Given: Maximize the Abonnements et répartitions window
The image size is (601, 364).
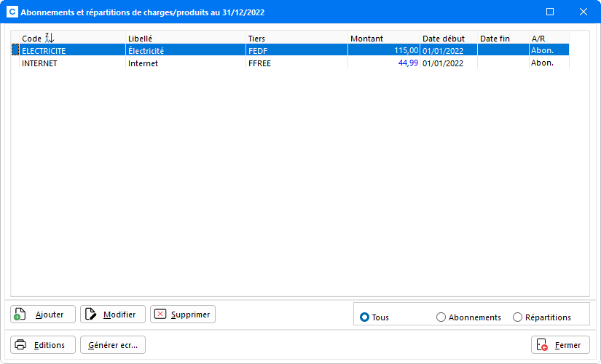Looking at the screenshot, I should click(x=550, y=12).
